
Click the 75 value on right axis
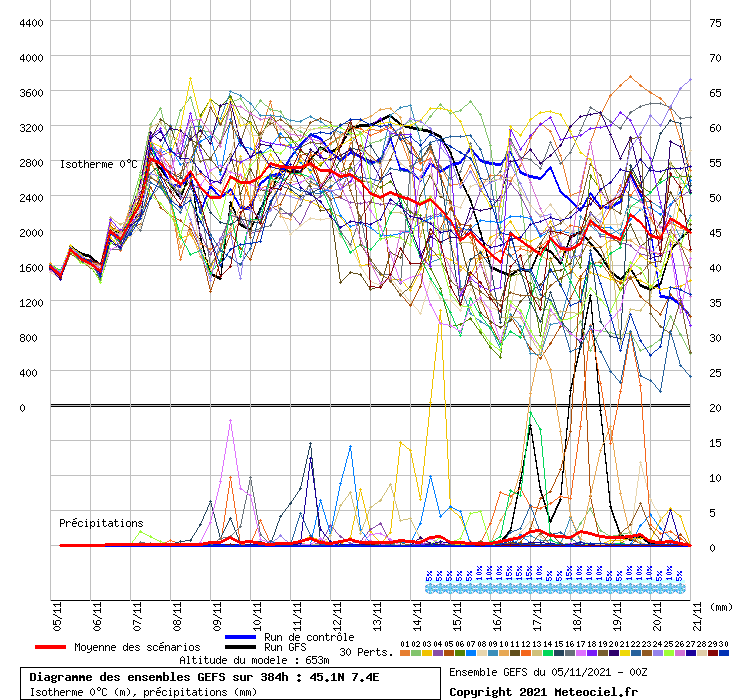click(715, 22)
